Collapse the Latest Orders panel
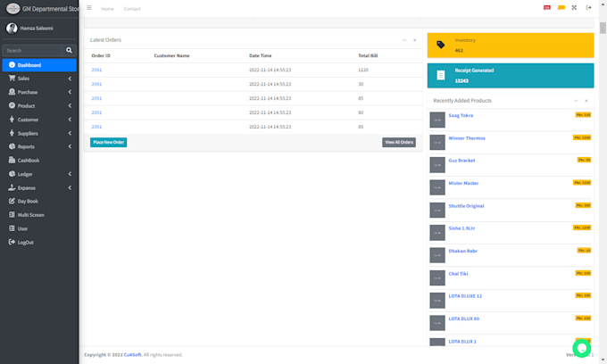Image resolution: width=607 pixels, height=364 pixels. tap(404, 40)
